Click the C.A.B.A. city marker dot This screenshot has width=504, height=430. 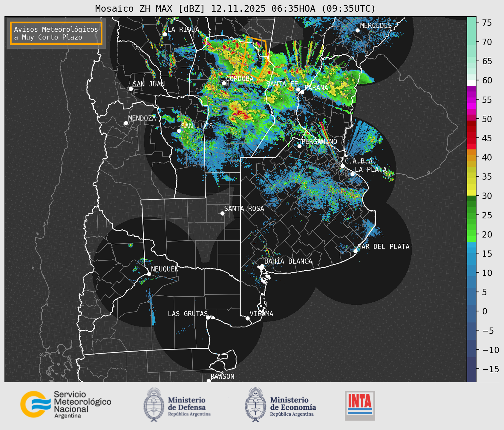point(343,166)
